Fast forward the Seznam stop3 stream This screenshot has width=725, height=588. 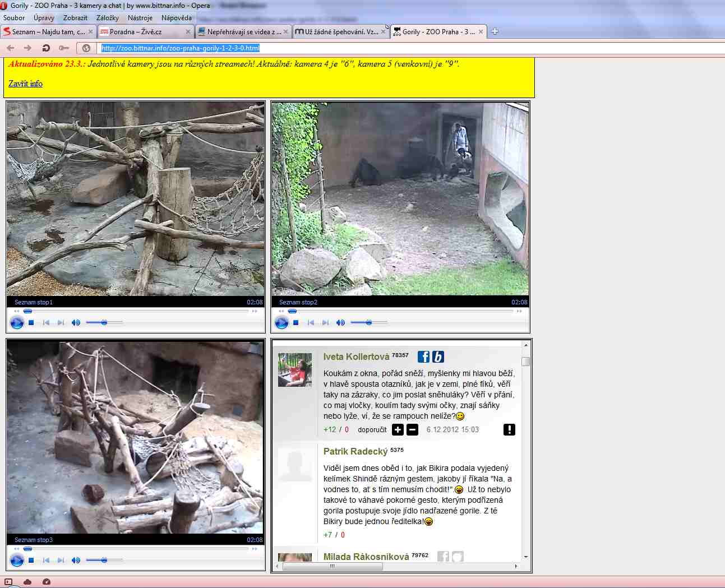coord(255,549)
